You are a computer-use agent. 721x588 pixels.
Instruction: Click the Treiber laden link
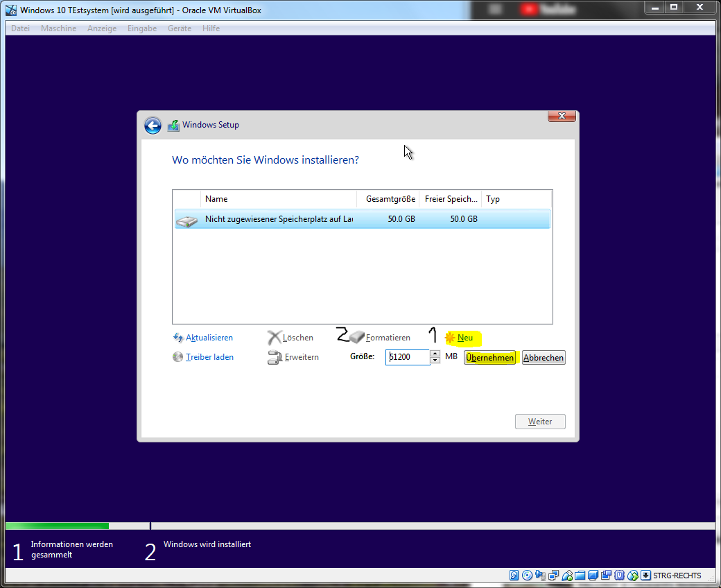point(209,357)
